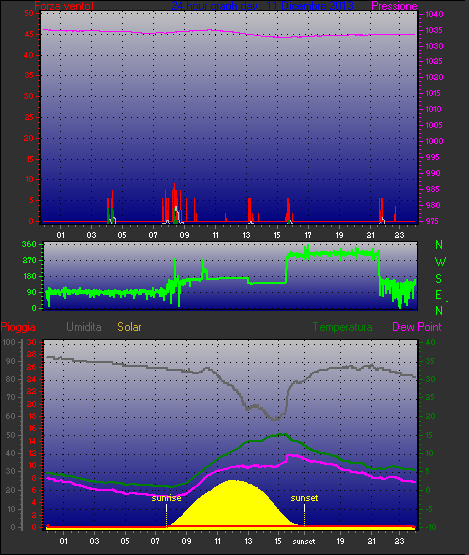Click the S compass letter beside the wind direction graph
Viewport: 469px width, 555px height.
(439, 279)
